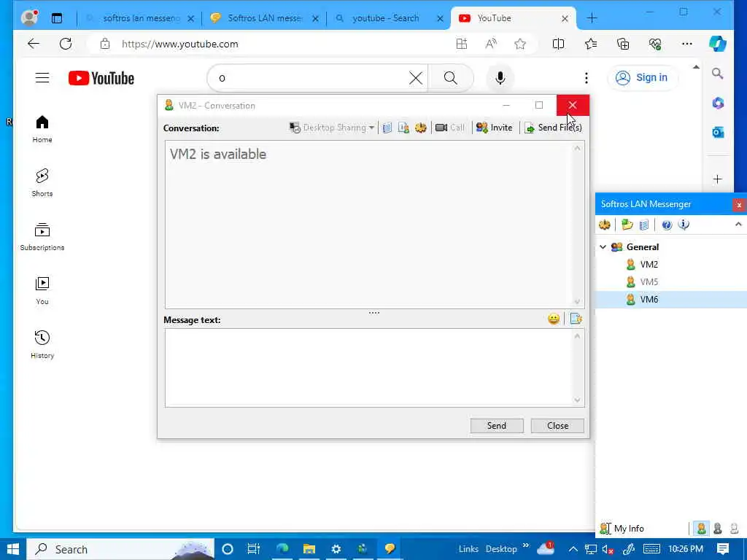Open settings gear in Softros LAN Messenger panel
This screenshot has height=560, width=747.
tap(605, 225)
